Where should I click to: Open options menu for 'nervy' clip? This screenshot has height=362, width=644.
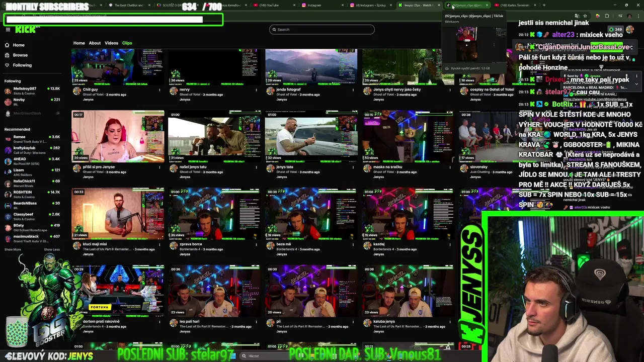pos(256,90)
